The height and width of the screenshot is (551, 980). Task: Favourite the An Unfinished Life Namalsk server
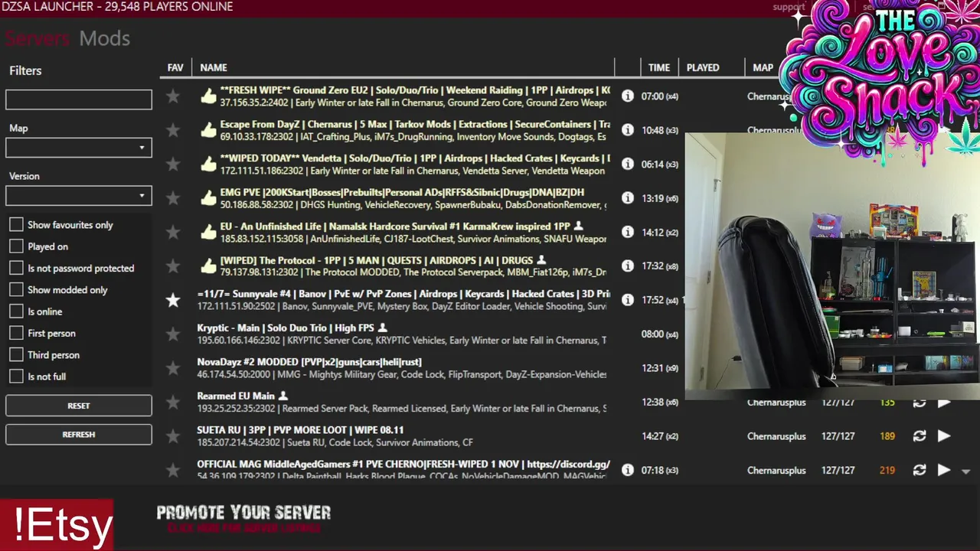pos(173,232)
